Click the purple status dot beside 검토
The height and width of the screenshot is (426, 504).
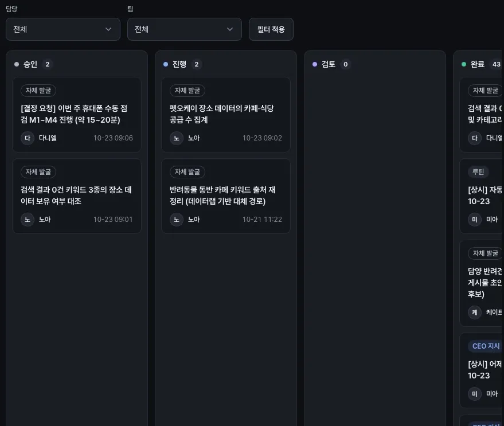point(315,64)
